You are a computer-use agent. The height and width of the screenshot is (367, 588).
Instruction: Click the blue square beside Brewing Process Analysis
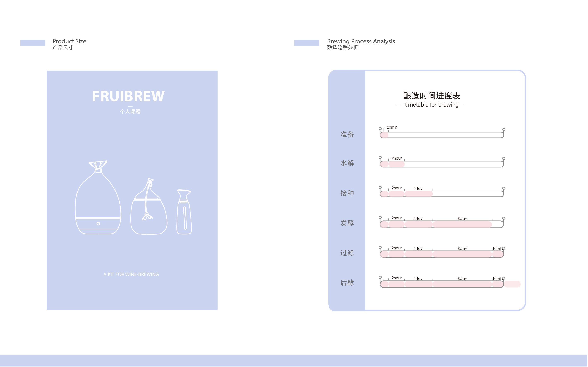point(307,43)
